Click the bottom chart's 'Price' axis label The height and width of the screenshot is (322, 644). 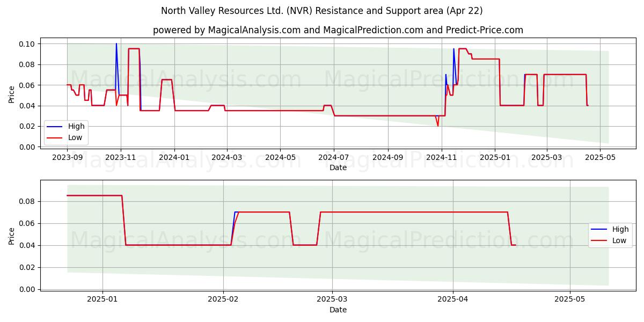click(x=12, y=236)
